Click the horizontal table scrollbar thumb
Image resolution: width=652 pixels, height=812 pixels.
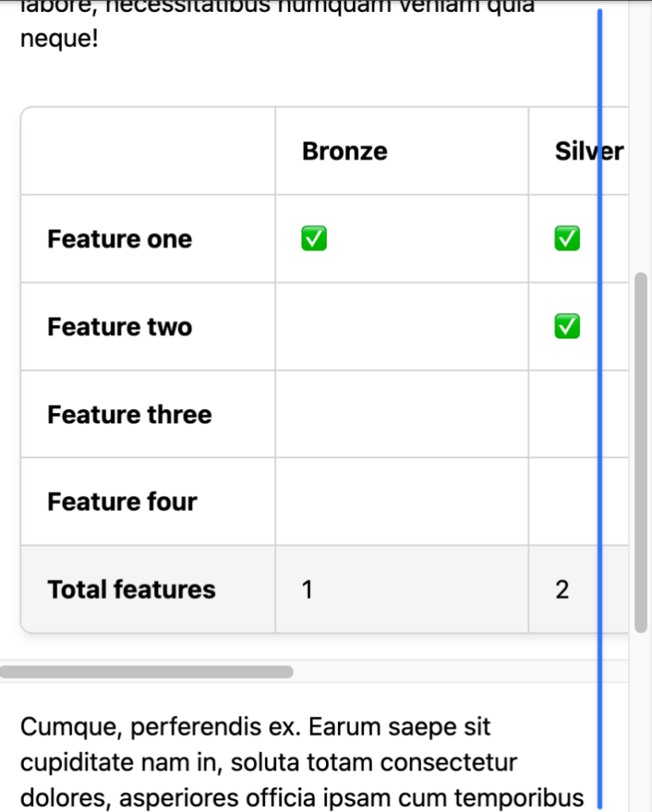147,672
